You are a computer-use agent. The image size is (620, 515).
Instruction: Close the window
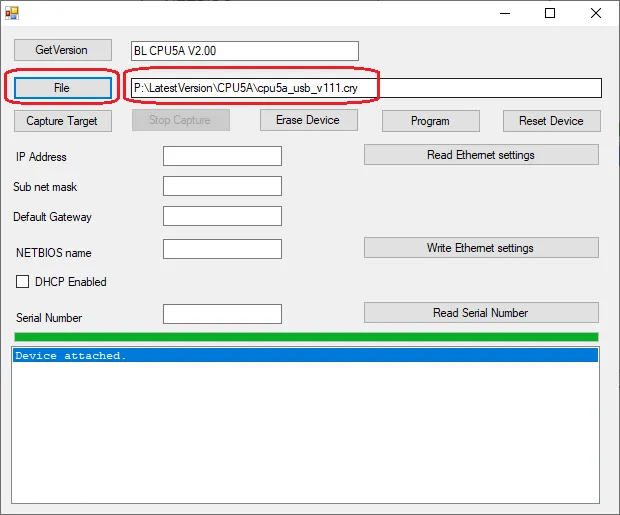coord(596,13)
